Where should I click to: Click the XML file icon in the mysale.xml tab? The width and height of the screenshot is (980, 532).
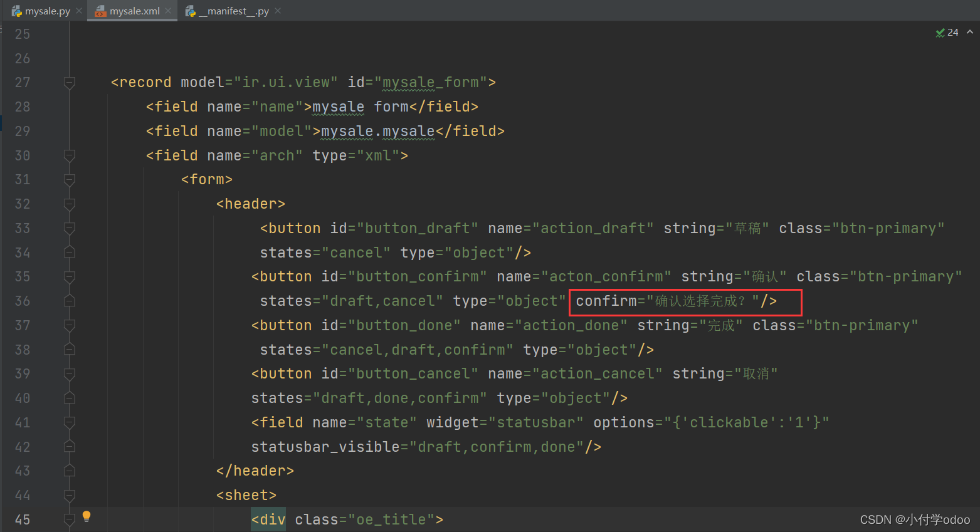tap(100, 10)
